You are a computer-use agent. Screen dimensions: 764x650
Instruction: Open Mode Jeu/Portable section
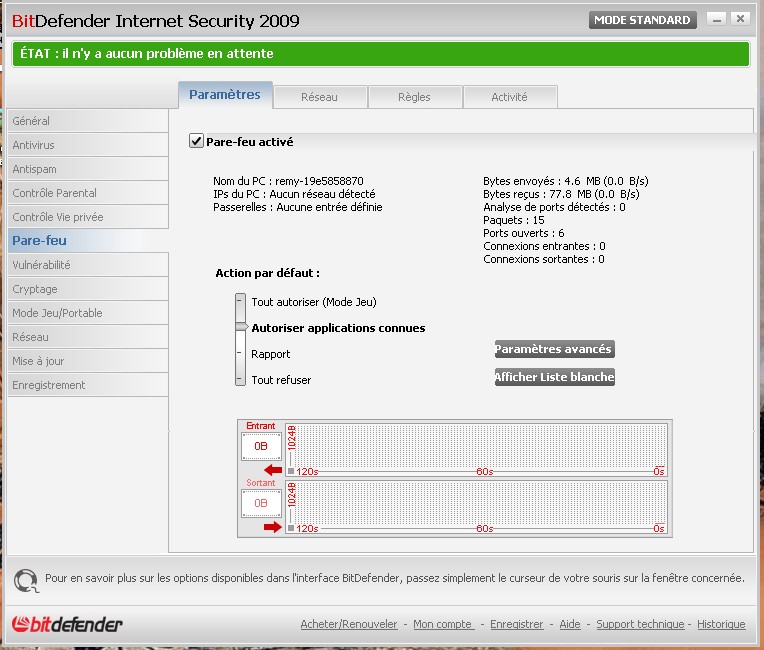[88, 313]
